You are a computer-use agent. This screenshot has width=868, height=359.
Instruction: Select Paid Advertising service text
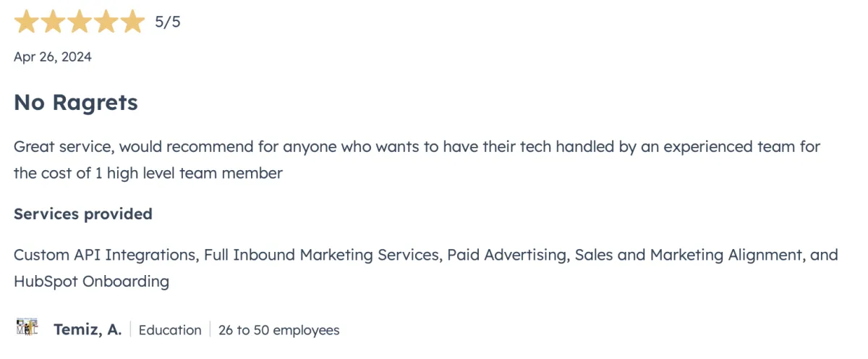click(507, 255)
